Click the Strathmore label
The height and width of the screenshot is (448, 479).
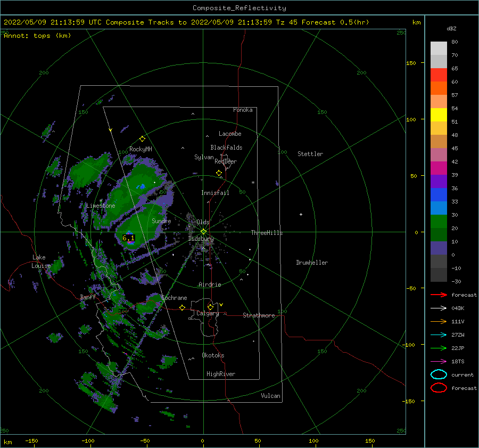259,315
